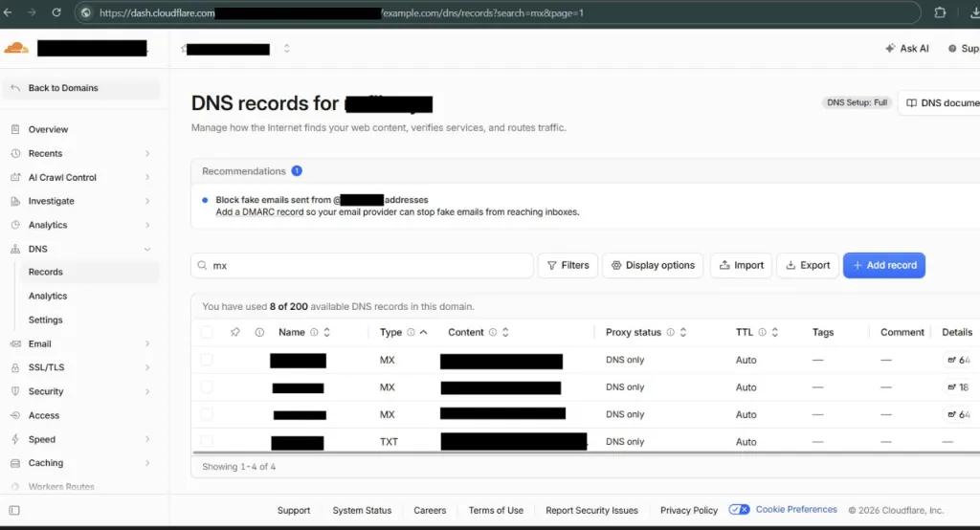The image size is (980, 530).
Task: Click the Security shield icon
Action: pyautogui.click(x=15, y=391)
